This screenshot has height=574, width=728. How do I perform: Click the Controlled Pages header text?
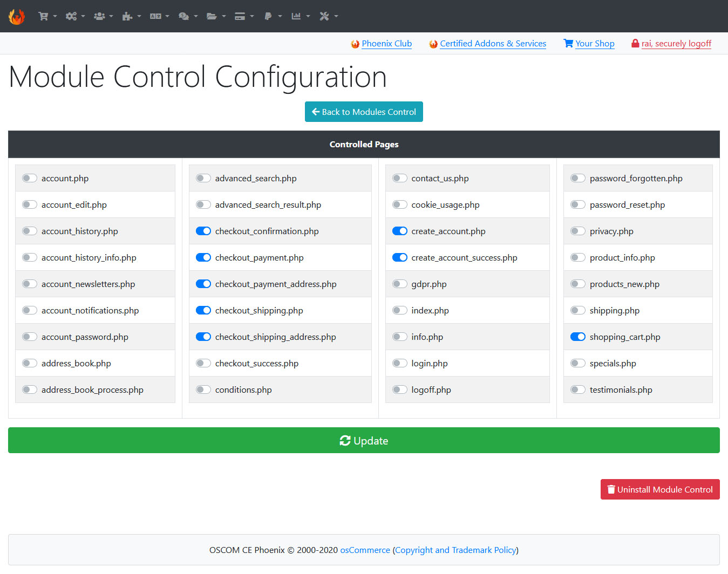(364, 145)
